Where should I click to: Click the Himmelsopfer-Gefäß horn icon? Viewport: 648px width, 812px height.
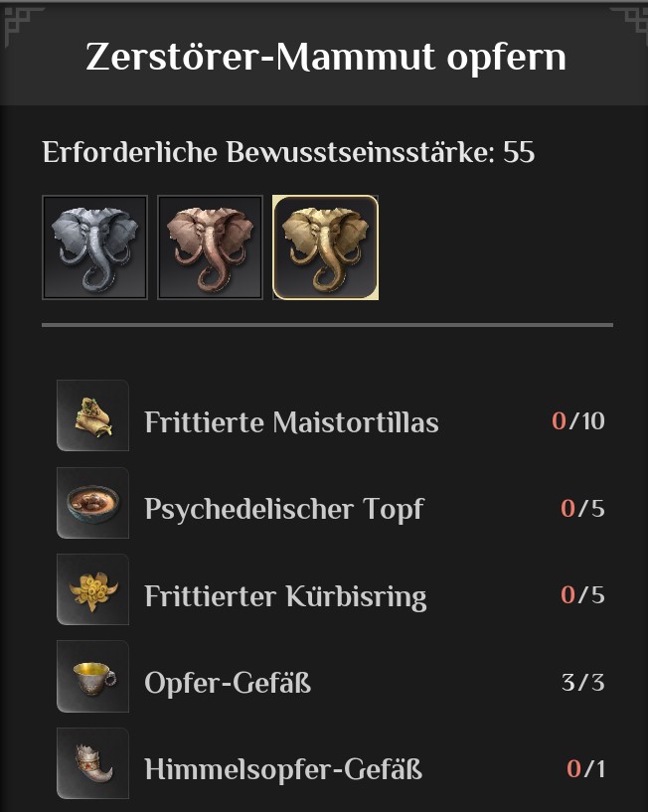pos(92,763)
